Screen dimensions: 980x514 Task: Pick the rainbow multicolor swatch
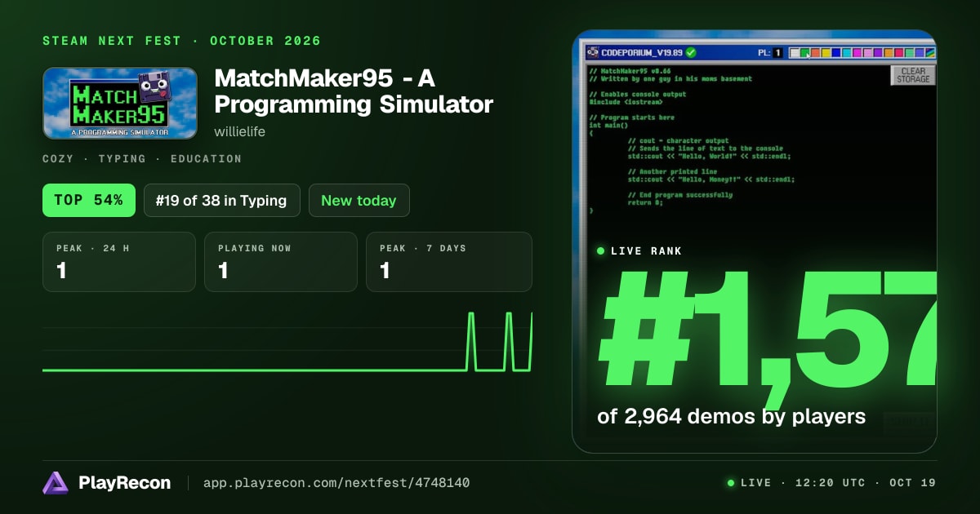point(930,53)
